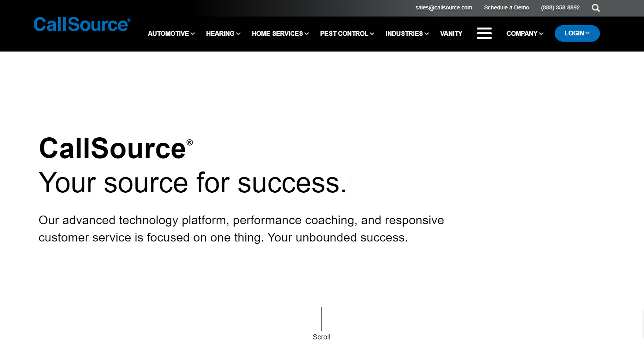
Task: Expand the Industries chevron
Action: pyautogui.click(x=427, y=34)
